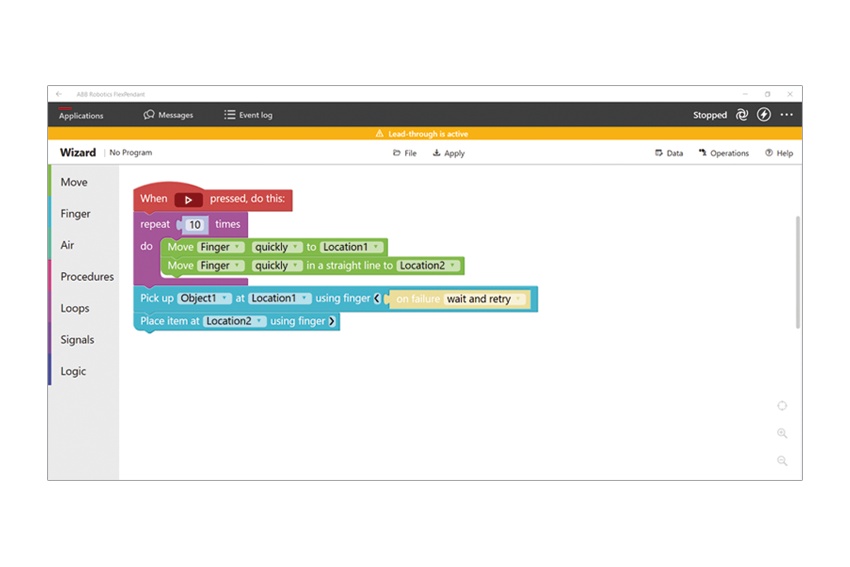Open the three-dot more options menu
The width and height of the screenshot is (850, 567).
pyautogui.click(x=787, y=114)
